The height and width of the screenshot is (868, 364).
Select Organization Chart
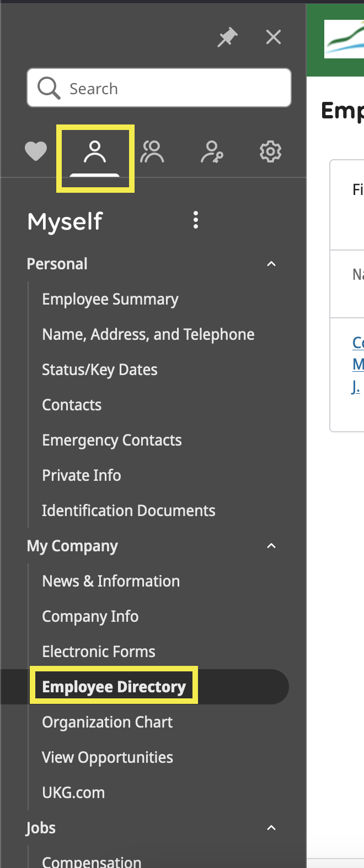tap(107, 721)
